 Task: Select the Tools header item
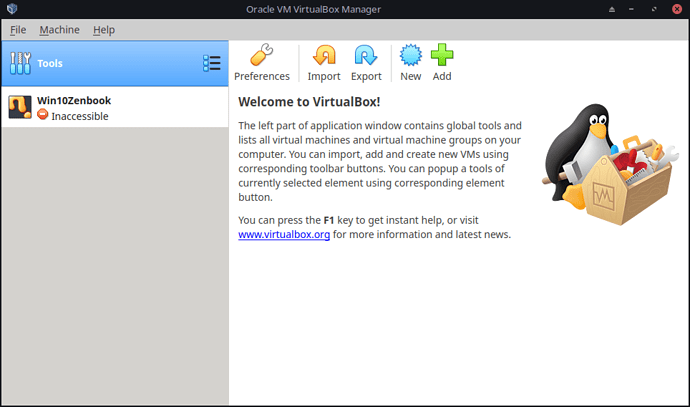coord(115,63)
